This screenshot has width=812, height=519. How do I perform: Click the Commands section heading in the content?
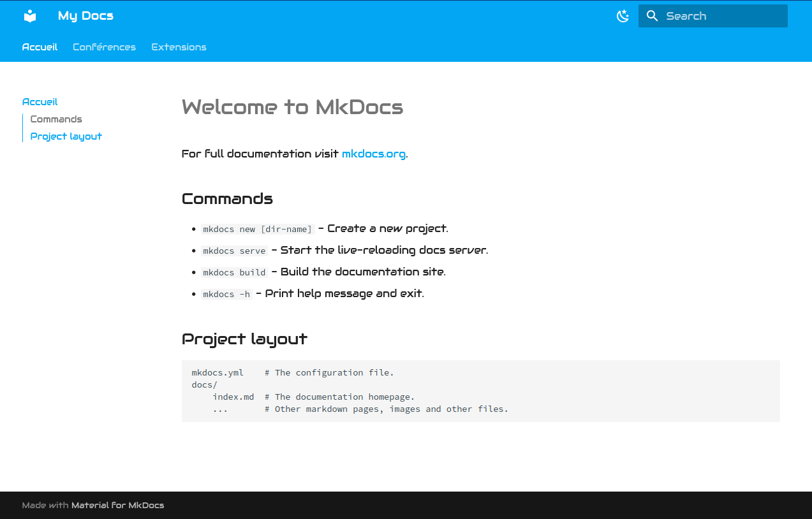[x=227, y=199]
